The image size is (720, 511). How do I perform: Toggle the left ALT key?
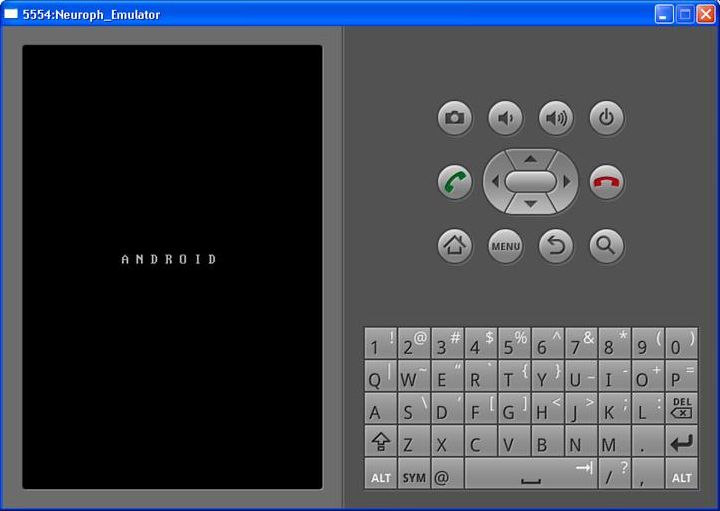381,477
